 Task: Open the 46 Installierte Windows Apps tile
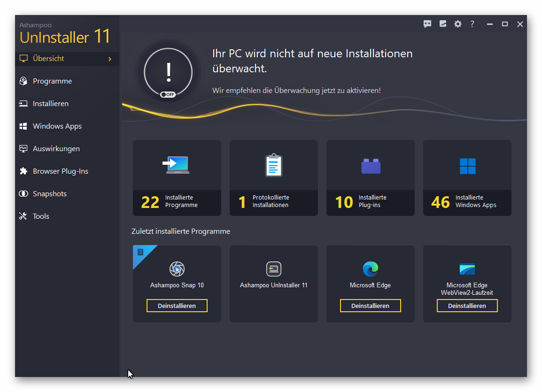(x=467, y=178)
